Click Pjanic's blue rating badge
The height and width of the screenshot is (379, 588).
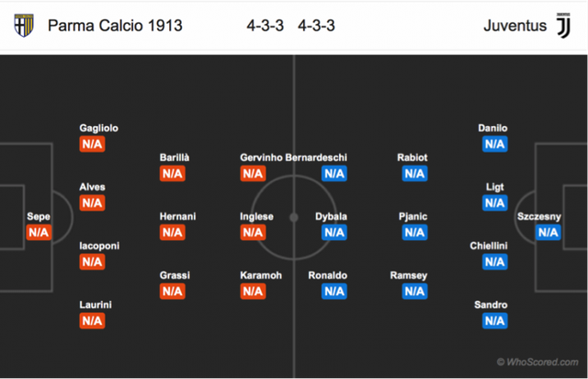pyautogui.click(x=414, y=233)
